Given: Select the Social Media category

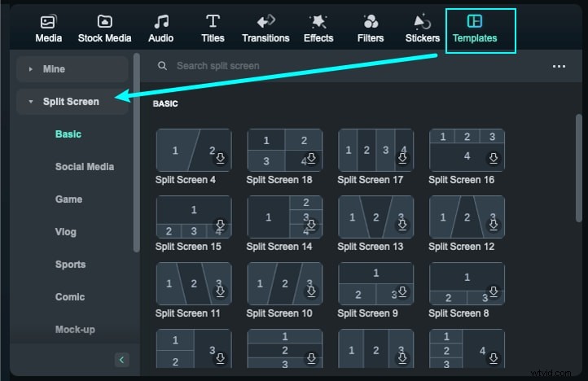Looking at the screenshot, I should pyautogui.click(x=85, y=167).
